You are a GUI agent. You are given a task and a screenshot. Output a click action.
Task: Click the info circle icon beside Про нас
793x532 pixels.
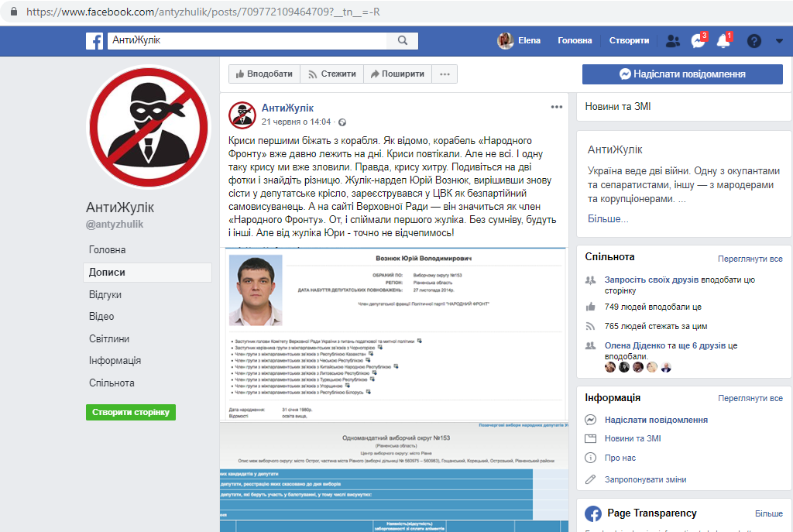tap(590, 458)
